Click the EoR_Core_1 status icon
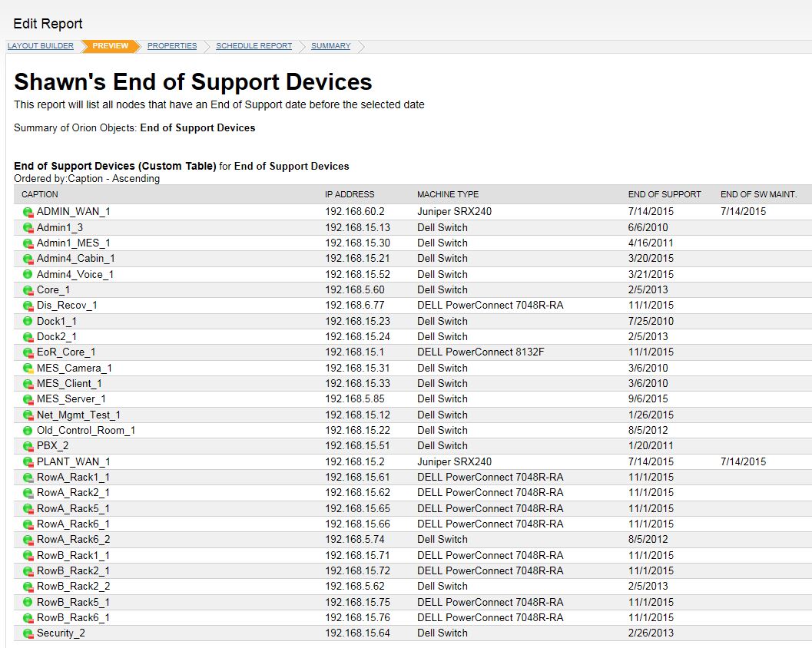 pos(28,352)
